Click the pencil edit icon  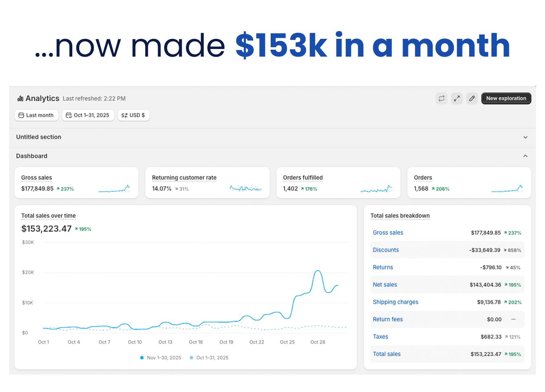coord(472,98)
